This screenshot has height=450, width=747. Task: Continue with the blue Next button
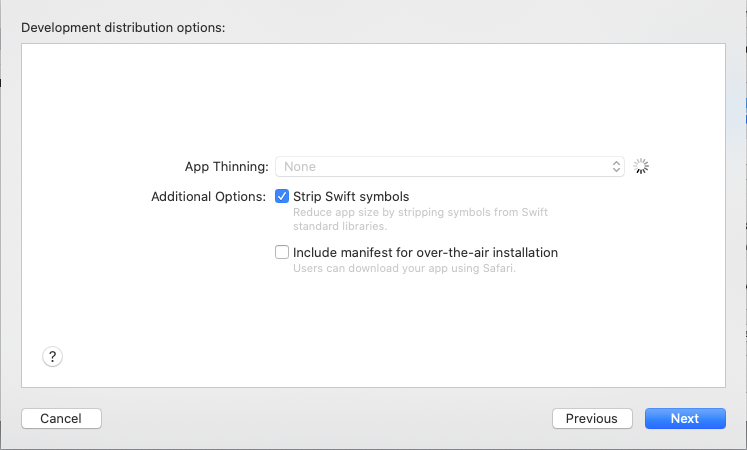(685, 418)
